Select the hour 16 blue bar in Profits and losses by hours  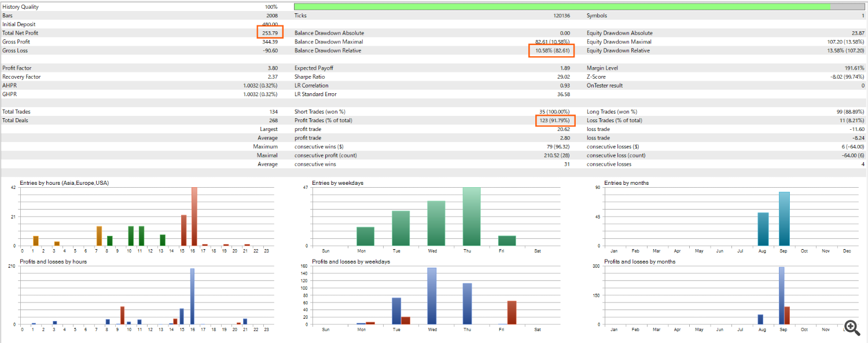(x=192, y=297)
